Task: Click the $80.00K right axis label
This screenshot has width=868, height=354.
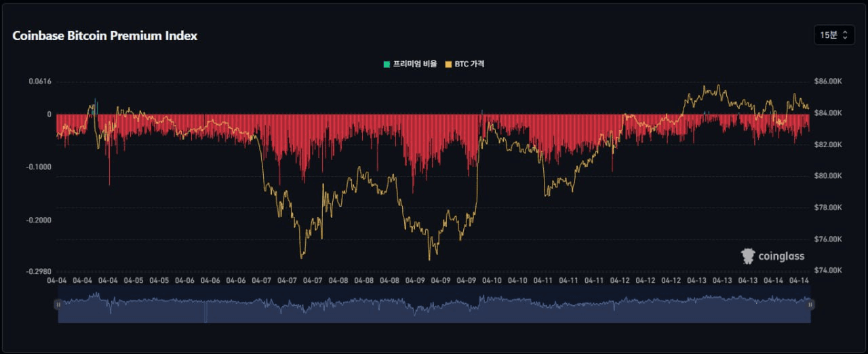Action: [x=828, y=176]
